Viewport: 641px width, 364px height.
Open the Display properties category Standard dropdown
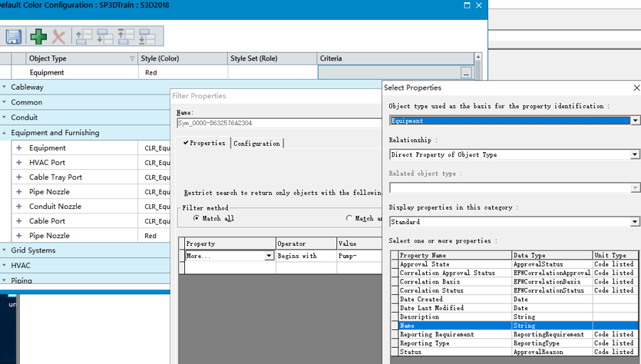click(x=635, y=221)
